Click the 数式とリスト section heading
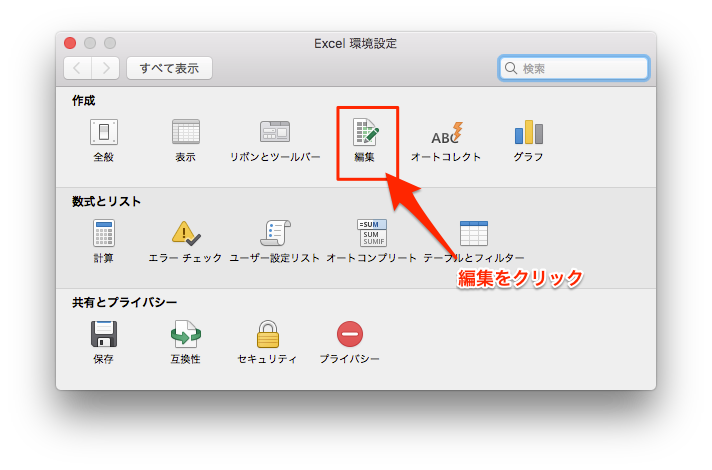Viewport: 712px width, 470px height. (107, 202)
